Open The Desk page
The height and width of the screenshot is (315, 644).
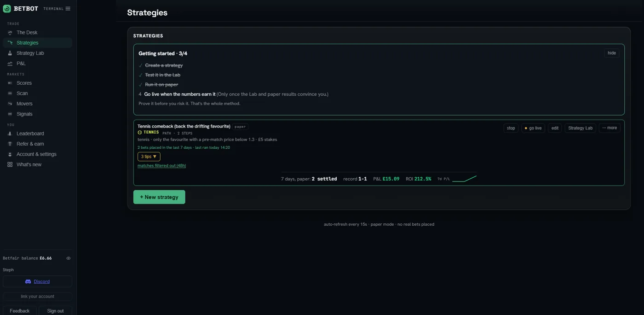[x=37, y=33]
